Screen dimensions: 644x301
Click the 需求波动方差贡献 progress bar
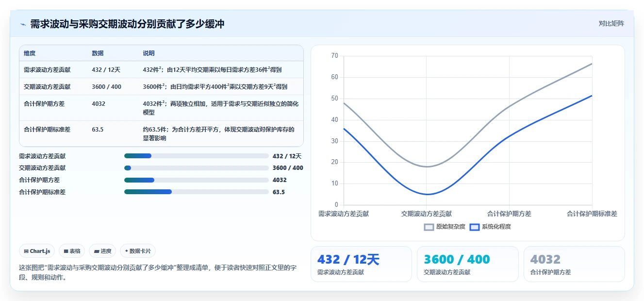197,156
